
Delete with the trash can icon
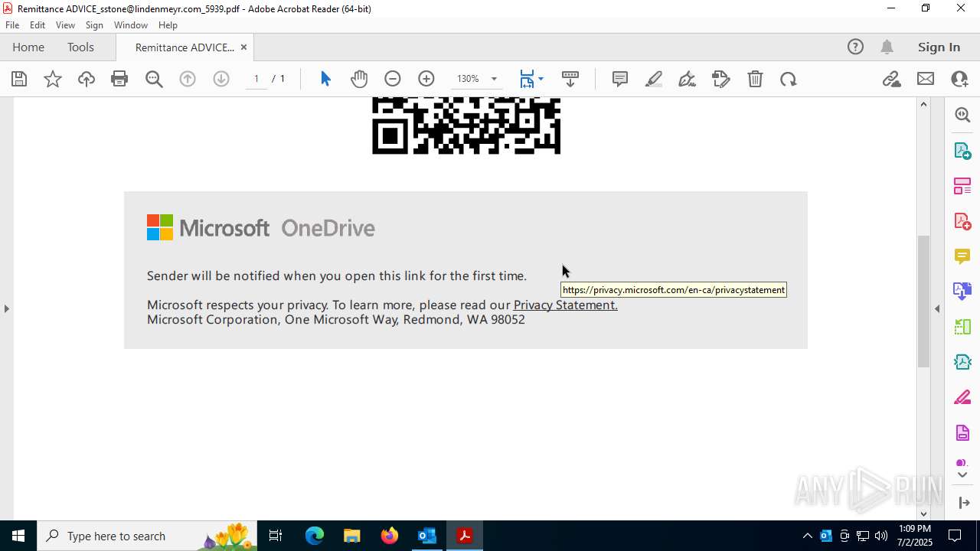coord(755,79)
